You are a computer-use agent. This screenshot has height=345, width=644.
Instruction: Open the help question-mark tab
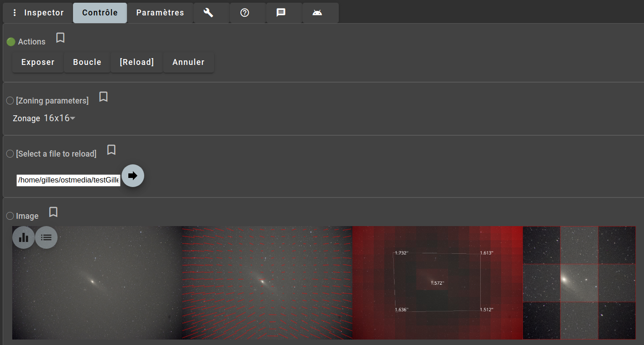coord(245,13)
